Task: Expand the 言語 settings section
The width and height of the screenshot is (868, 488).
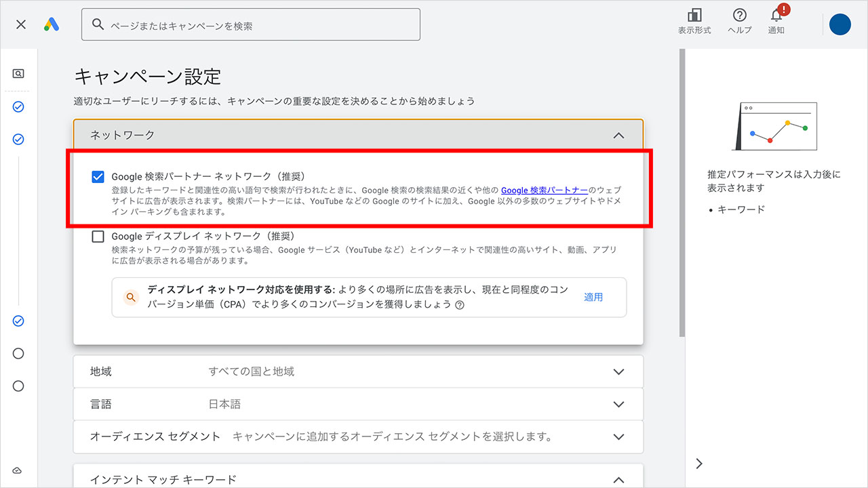Action: (x=618, y=404)
